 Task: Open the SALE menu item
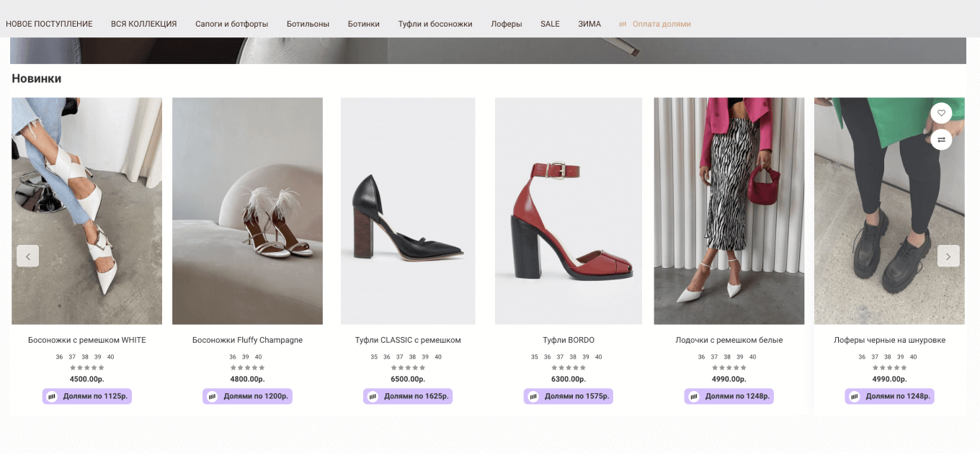pos(550,24)
